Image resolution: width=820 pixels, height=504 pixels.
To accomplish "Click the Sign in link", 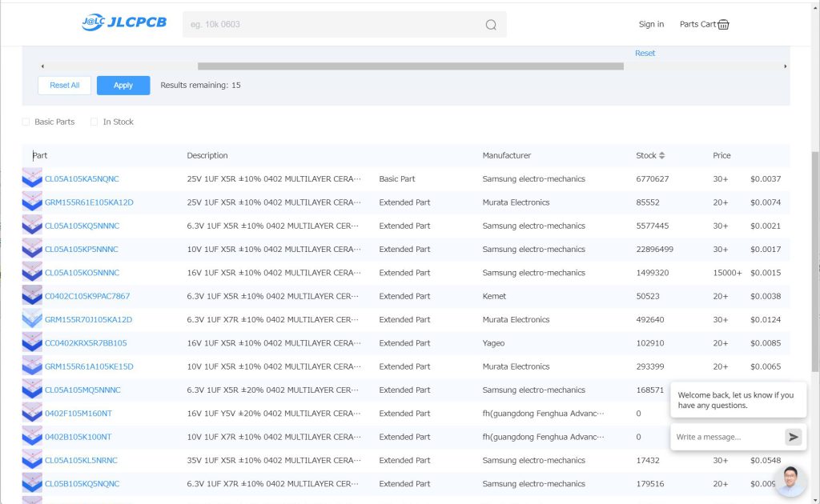I will coord(651,25).
